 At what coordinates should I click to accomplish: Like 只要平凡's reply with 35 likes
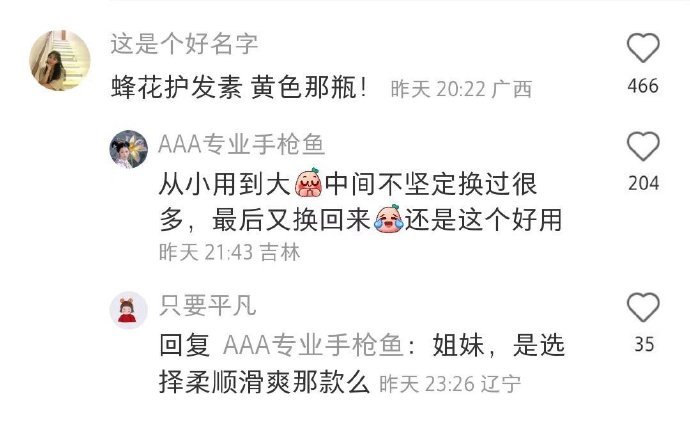tap(643, 307)
